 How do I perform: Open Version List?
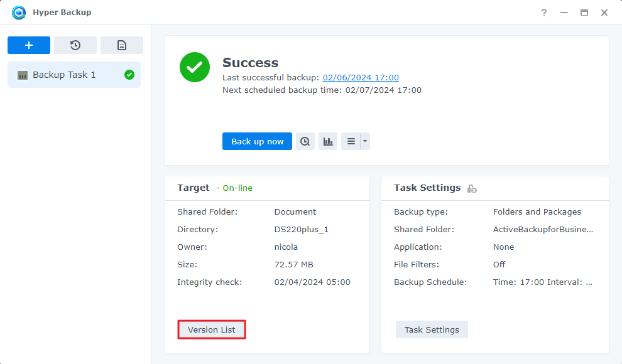point(211,328)
